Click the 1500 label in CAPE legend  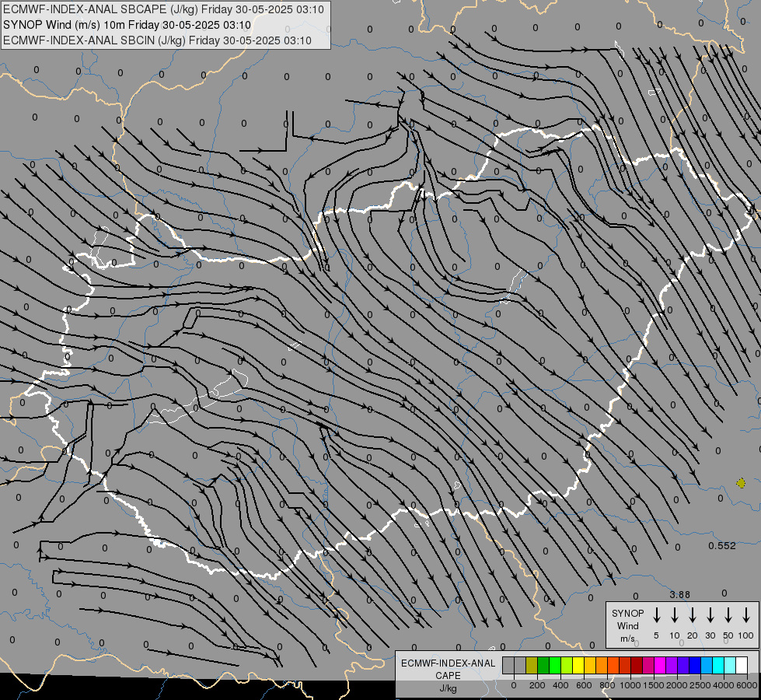(x=654, y=685)
